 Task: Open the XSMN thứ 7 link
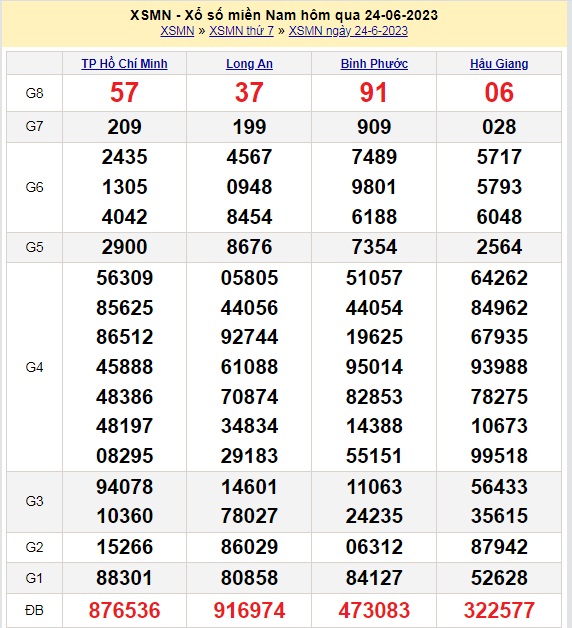(242, 31)
